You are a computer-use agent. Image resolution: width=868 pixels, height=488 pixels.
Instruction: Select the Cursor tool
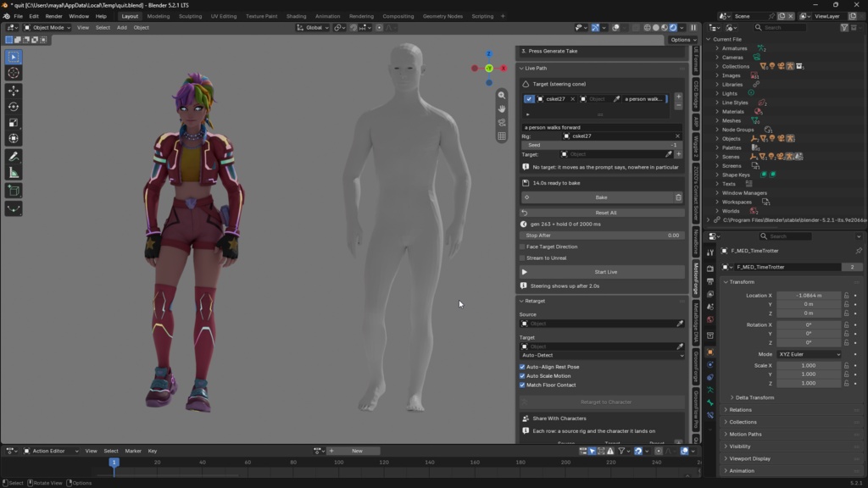14,73
